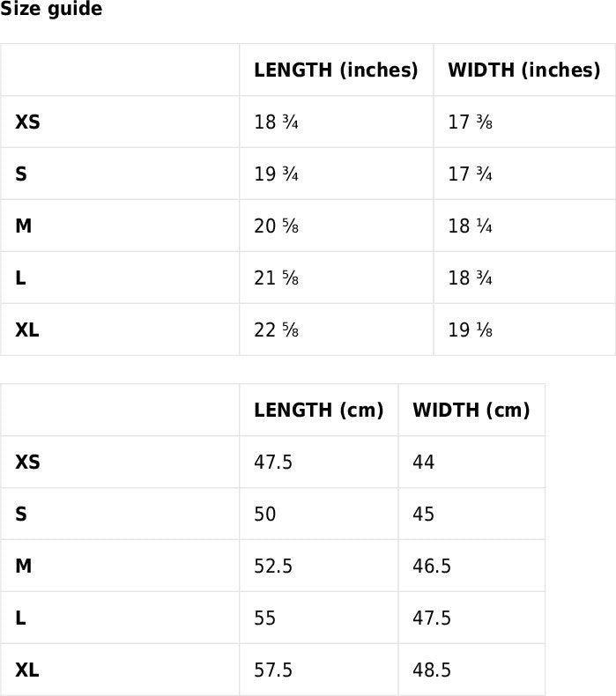Select the 21 ⅝ length cell

coord(276,278)
